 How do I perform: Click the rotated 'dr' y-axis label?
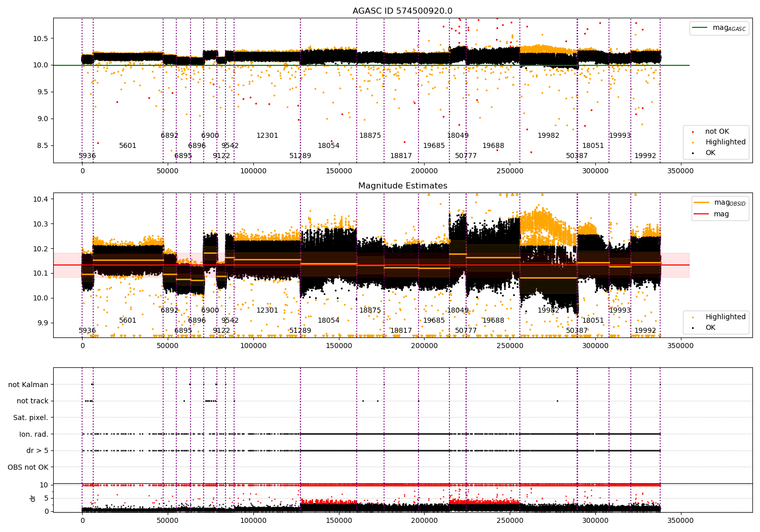tap(33, 498)
